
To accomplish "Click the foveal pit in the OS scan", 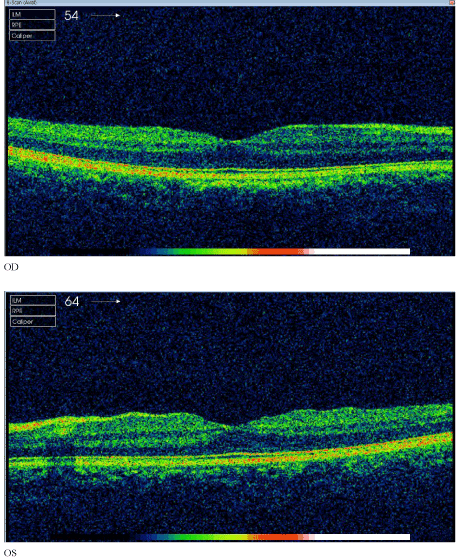I will [x=235, y=425].
